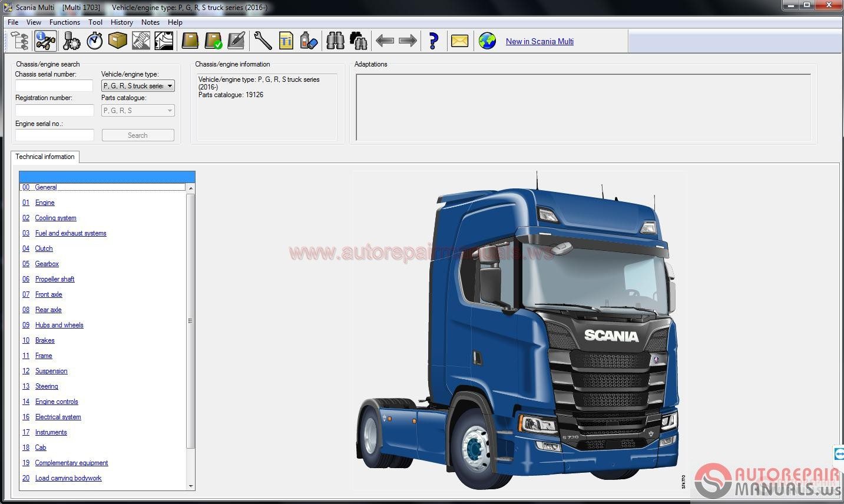Open the stopwatch standard times icon

pos(95,41)
